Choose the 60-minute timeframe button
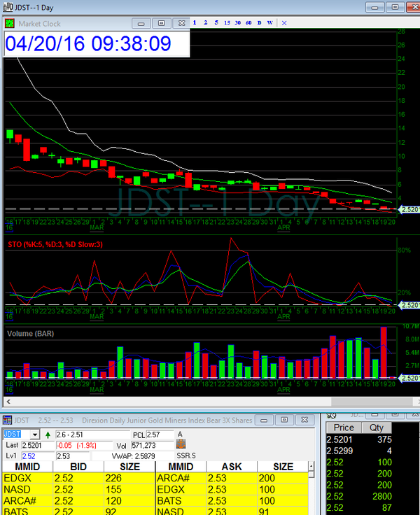 249,23
